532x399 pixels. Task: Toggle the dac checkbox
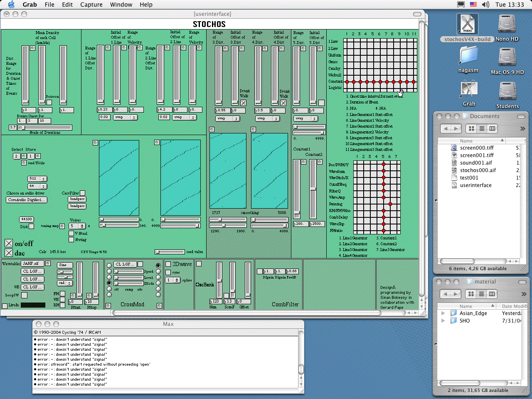tap(9, 253)
